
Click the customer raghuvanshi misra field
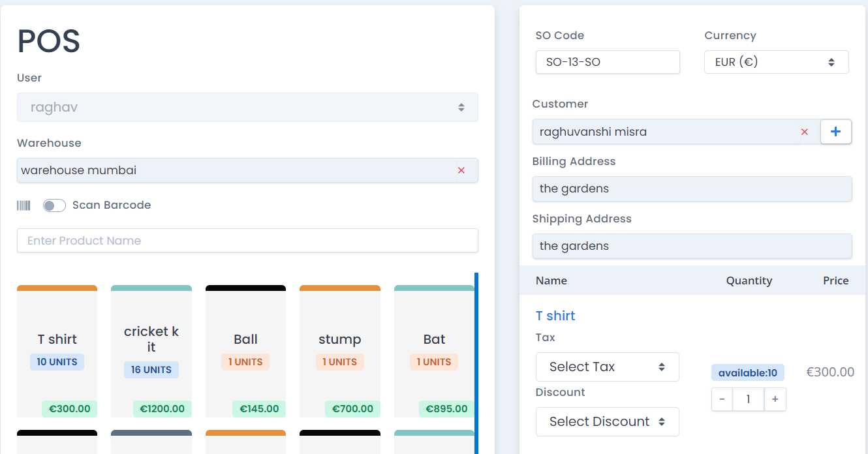click(x=676, y=132)
